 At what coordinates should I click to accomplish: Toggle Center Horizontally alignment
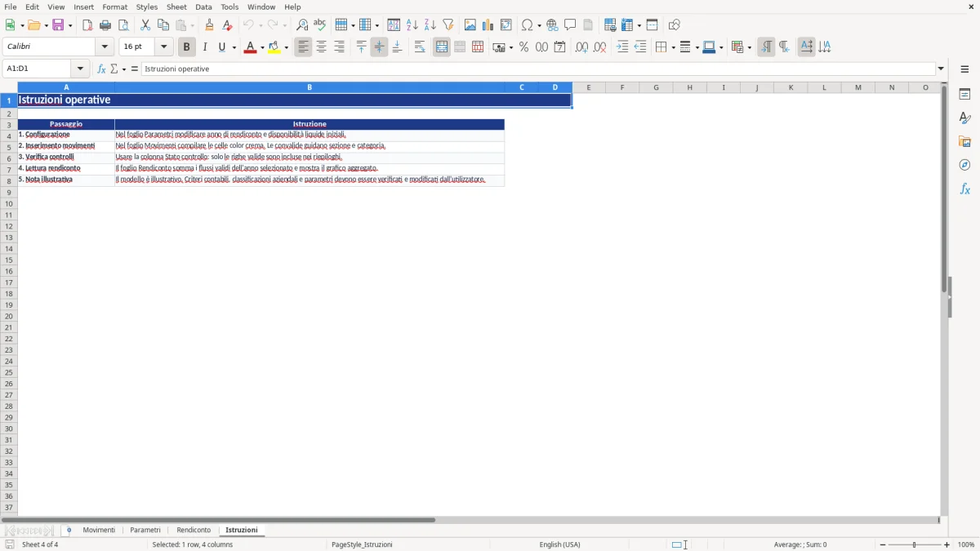(321, 47)
